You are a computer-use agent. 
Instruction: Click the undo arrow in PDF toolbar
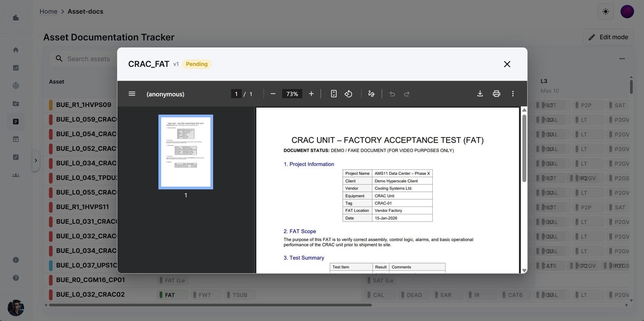392,94
